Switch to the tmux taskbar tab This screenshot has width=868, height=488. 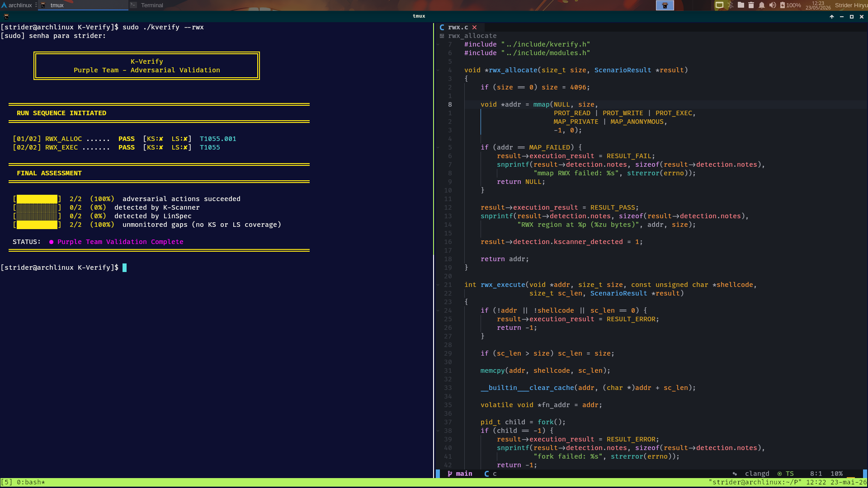click(x=83, y=5)
